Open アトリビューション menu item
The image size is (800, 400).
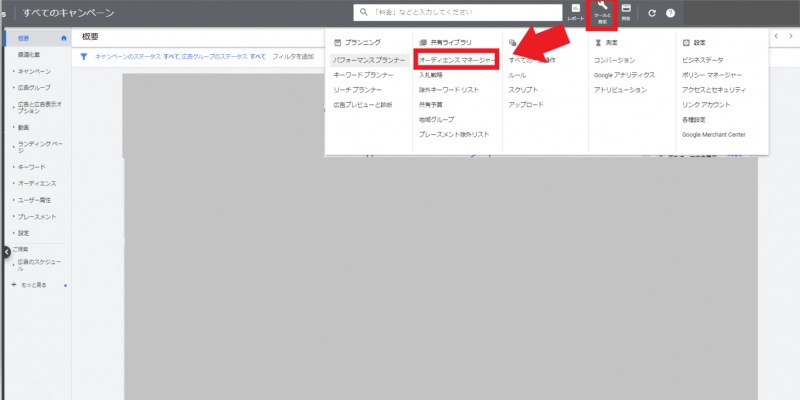tap(620, 90)
